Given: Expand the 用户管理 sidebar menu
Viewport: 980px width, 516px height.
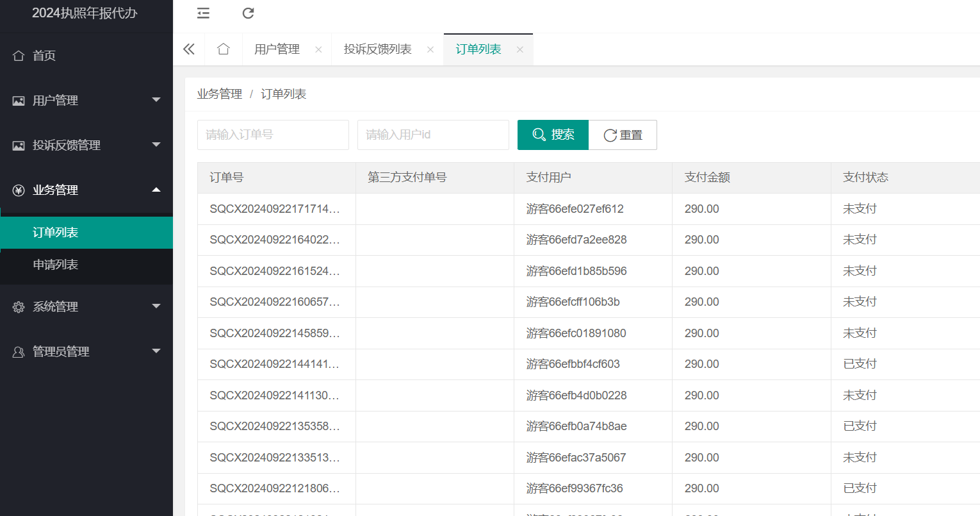Looking at the screenshot, I should (x=86, y=101).
